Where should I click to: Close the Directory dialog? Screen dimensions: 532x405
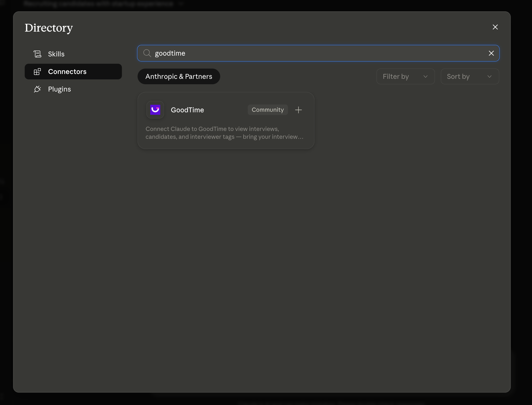[x=495, y=27]
